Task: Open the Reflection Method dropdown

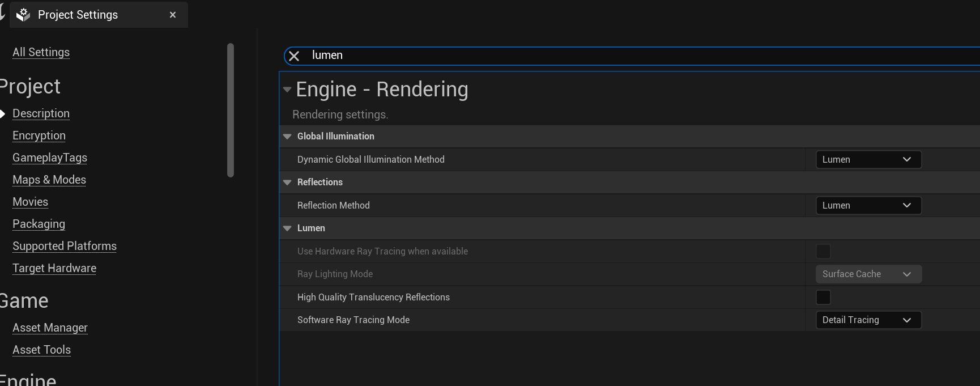Action: coord(868,206)
